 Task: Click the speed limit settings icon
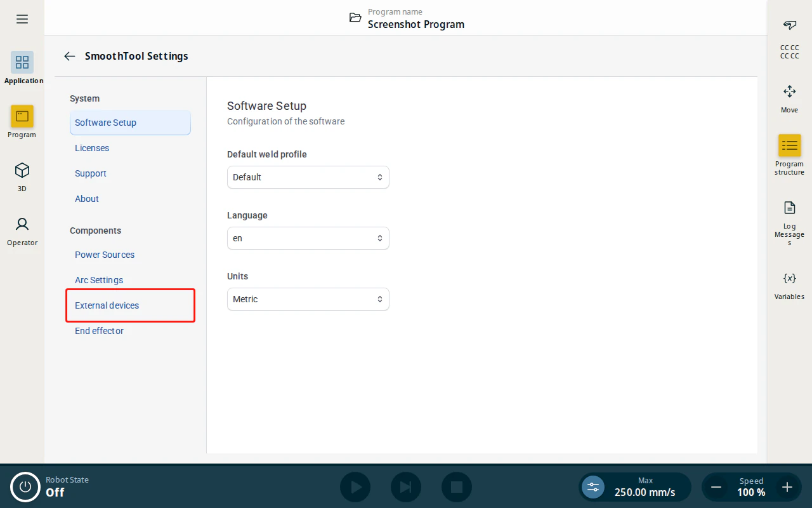[593, 487]
